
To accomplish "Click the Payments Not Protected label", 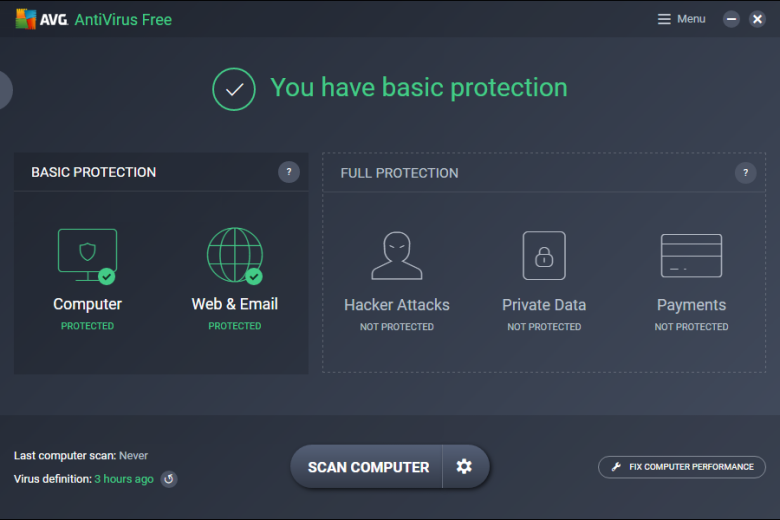I will (x=691, y=327).
